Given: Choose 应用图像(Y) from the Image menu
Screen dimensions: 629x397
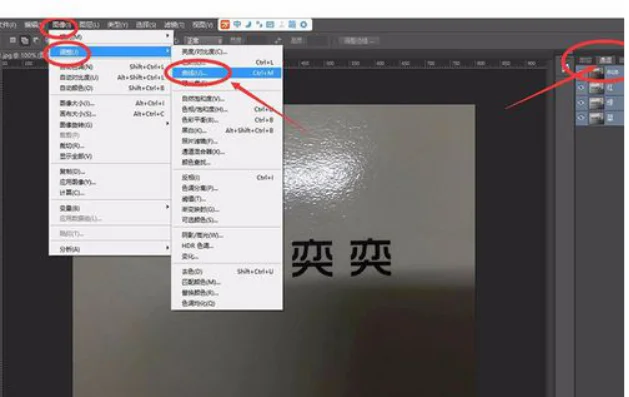Looking at the screenshot, I should point(111,182).
